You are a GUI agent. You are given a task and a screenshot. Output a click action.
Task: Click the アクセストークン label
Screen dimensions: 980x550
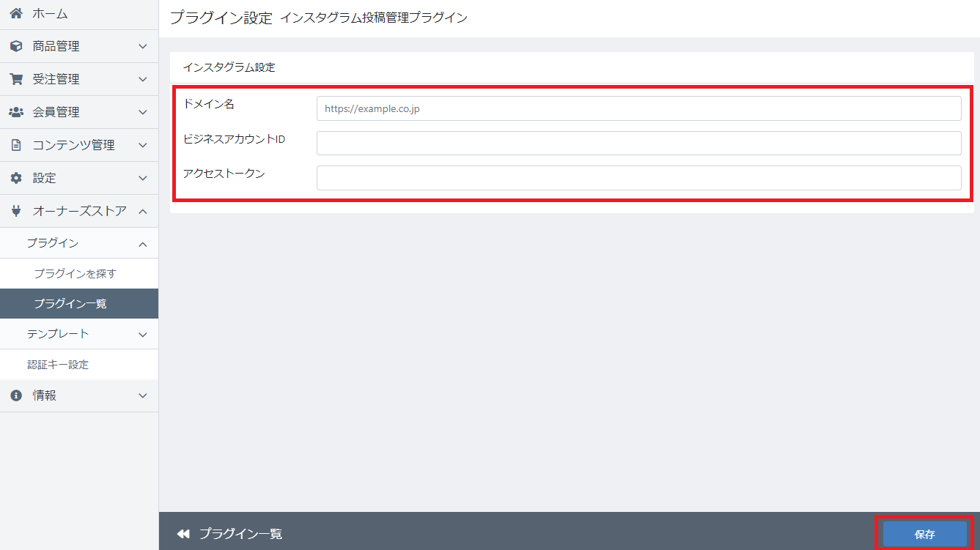(x=224, y=174)
